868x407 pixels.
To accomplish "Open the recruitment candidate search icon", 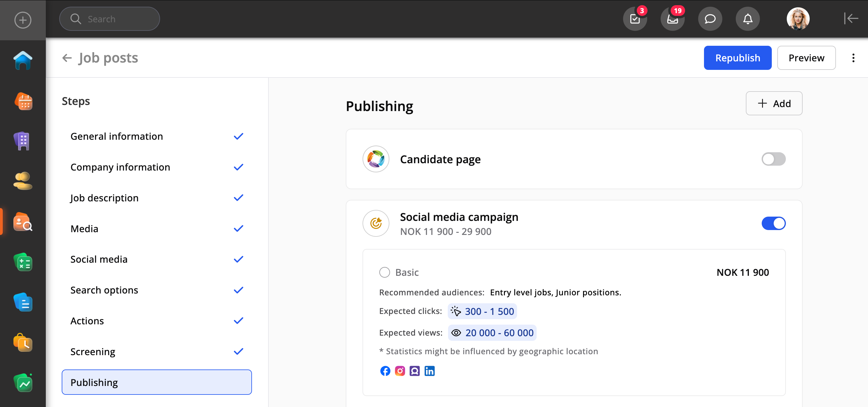I will pos(23,222).
